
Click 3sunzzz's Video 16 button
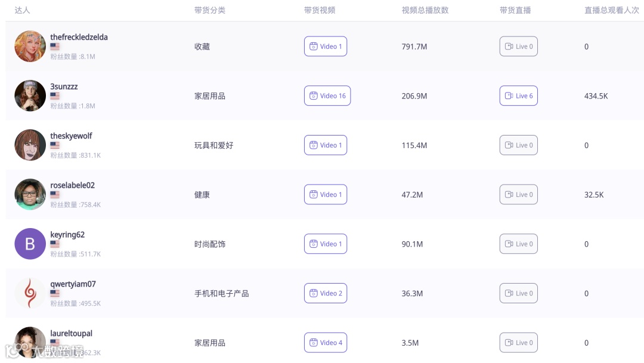[327, 96]
